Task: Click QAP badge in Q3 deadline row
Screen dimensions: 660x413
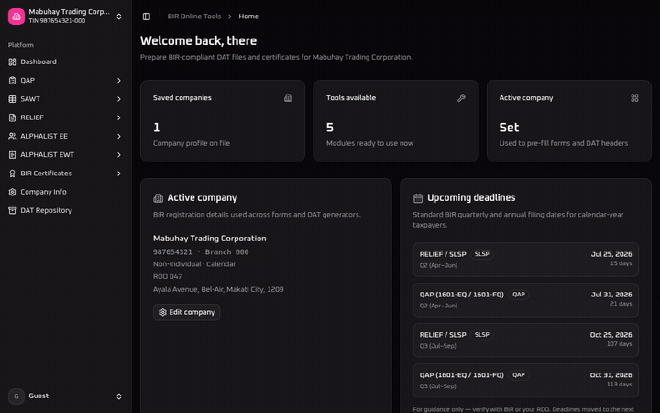Action: tap(518, 375)
